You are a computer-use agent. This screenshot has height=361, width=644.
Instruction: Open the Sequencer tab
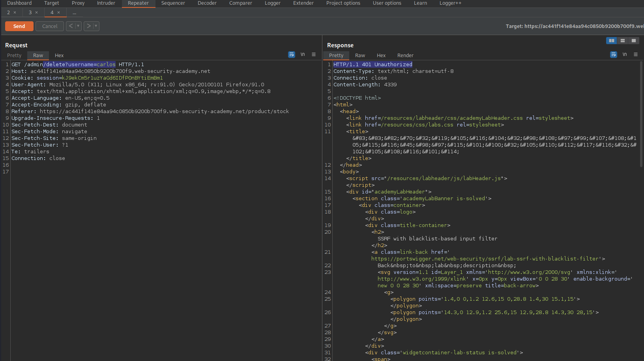click(x=173, y=3)
